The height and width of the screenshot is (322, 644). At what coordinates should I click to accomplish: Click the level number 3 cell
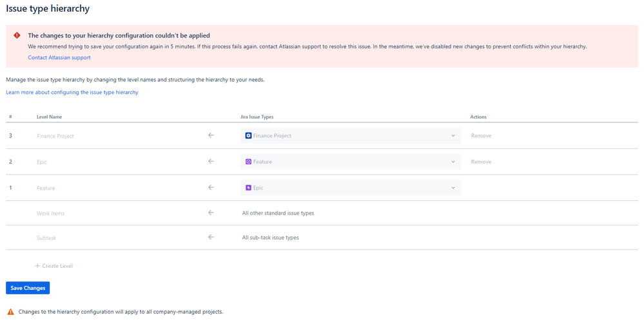coord(11,135)
